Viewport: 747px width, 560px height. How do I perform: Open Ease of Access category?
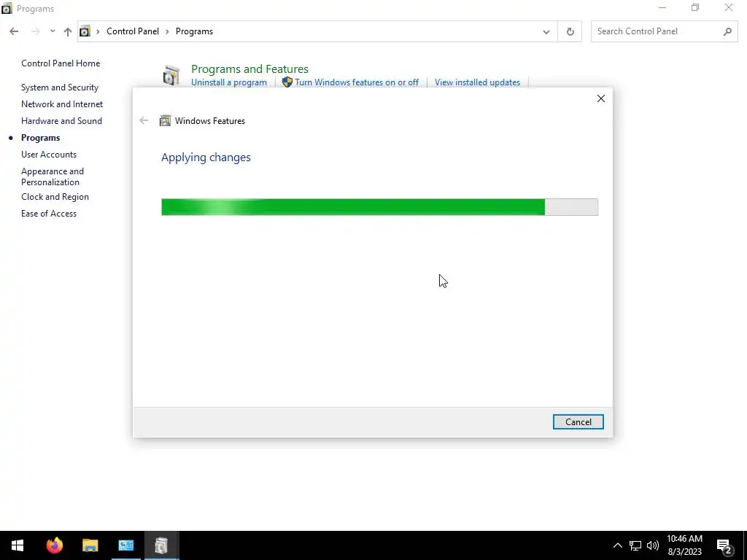[x=49, y=214]
